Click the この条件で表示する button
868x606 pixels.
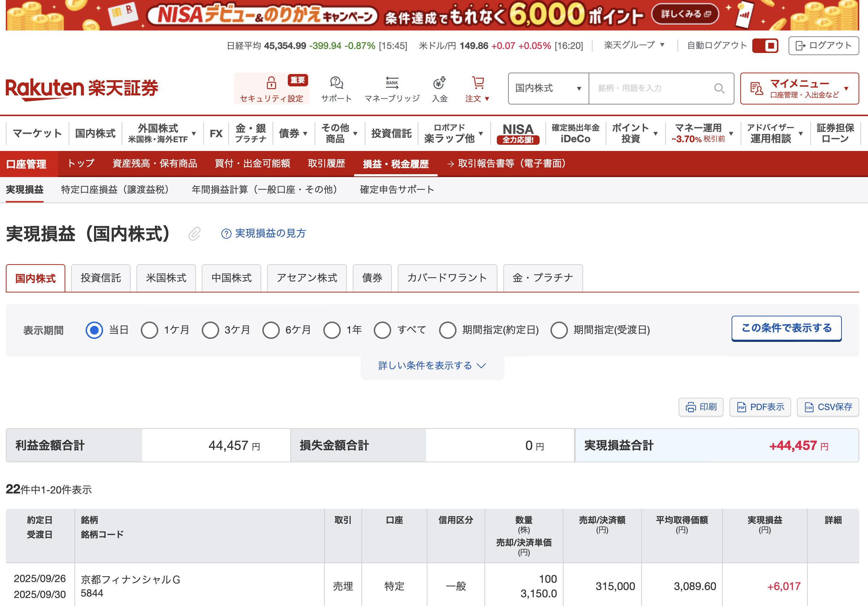(786, 328)
